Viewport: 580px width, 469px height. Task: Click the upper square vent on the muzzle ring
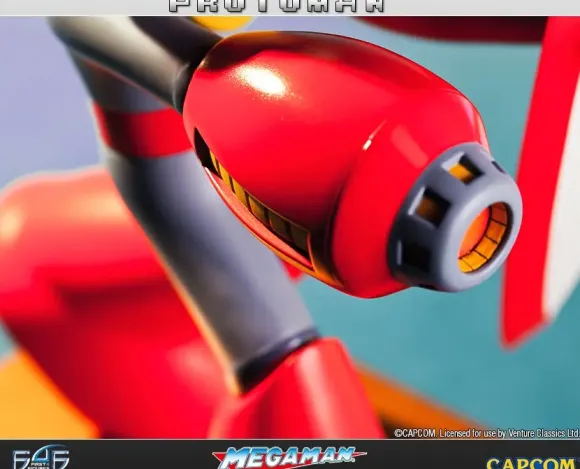[462, 168]
